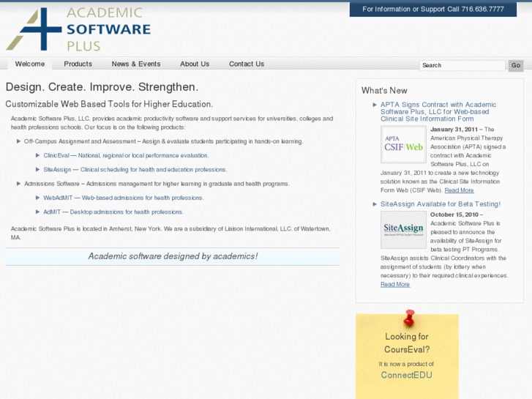532x399 pixels.
Task: Click the arrow bullet beside ClinicEval
Action: tap(37, 155)
